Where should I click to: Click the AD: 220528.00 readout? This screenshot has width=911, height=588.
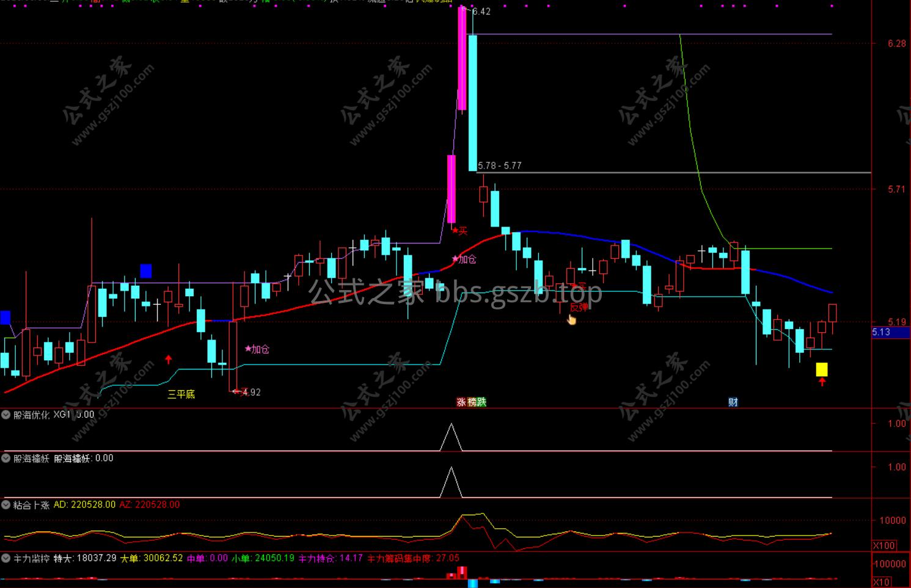tap(84, 505)
